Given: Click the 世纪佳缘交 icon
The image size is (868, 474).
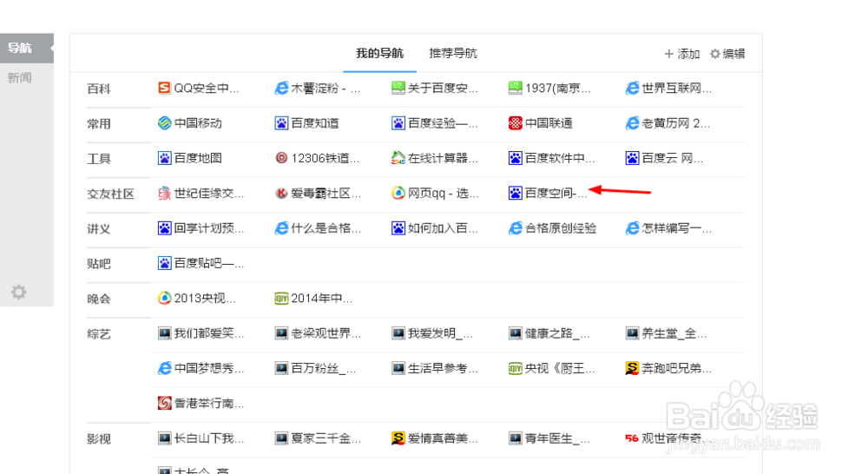Looking at the screenshot, I should tap(164, 193).
